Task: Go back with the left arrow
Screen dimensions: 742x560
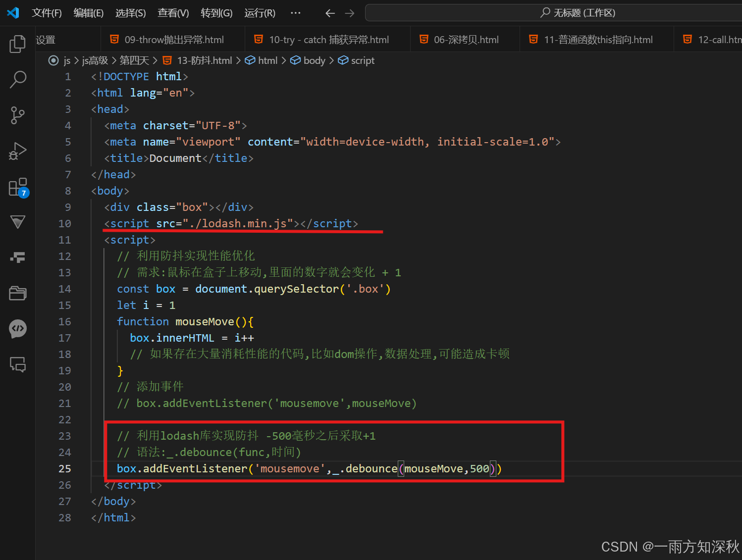Action: click(330, 13)
